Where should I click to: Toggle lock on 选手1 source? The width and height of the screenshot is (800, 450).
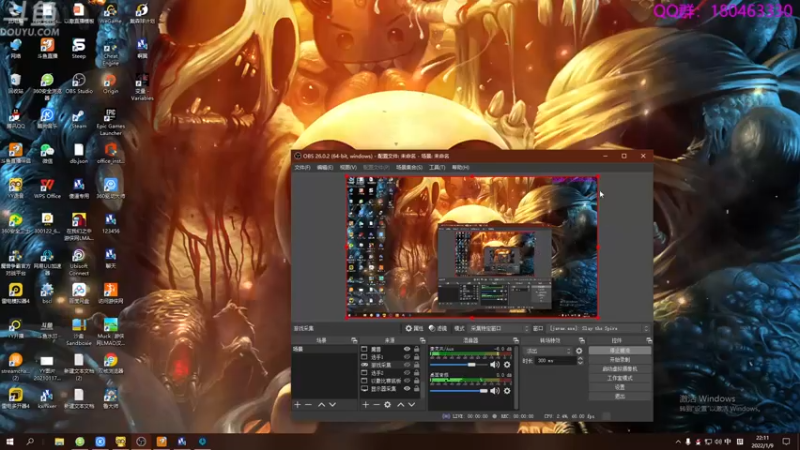point(416,357)
